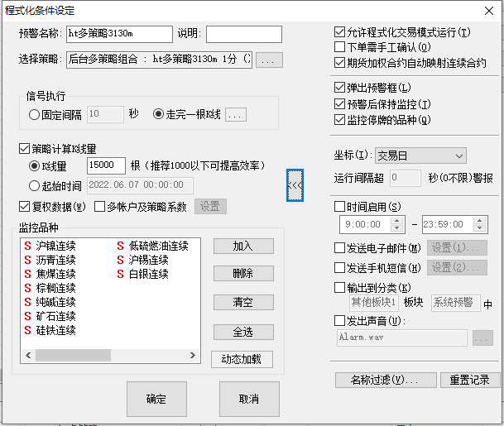Toggle 弹出预警框(L) checkbox
Screen dimensions: 504x426
point(340,88)
